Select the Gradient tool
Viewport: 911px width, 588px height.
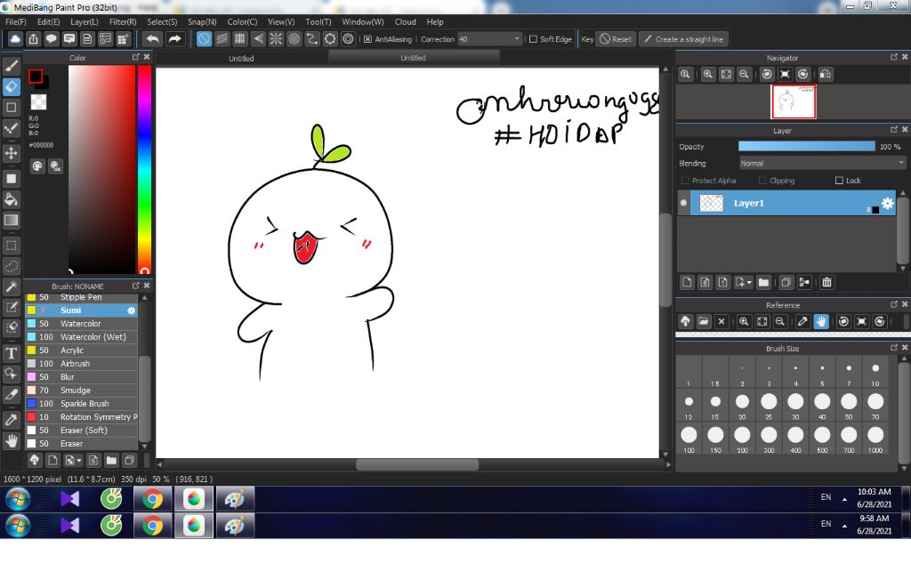click(11, 221)
